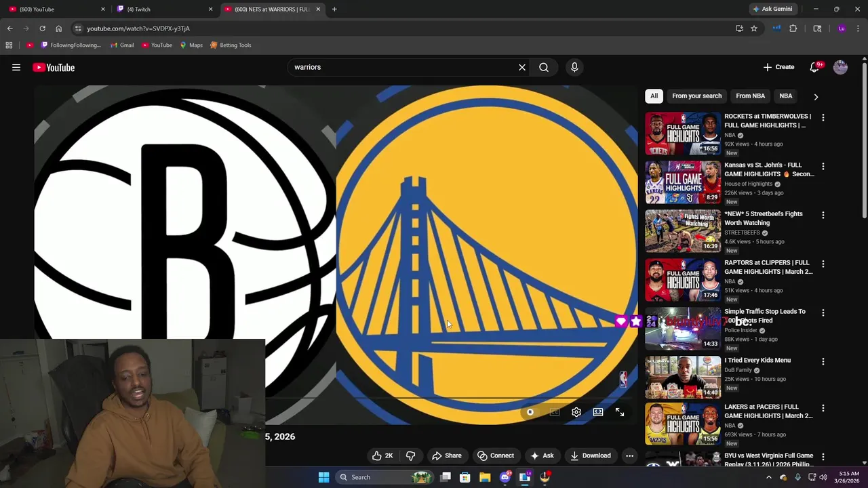Viewport: 868px width, 488px height.
Task: Open the Kansas vs St. John's thumbnail
Action: tap(683, 182)
